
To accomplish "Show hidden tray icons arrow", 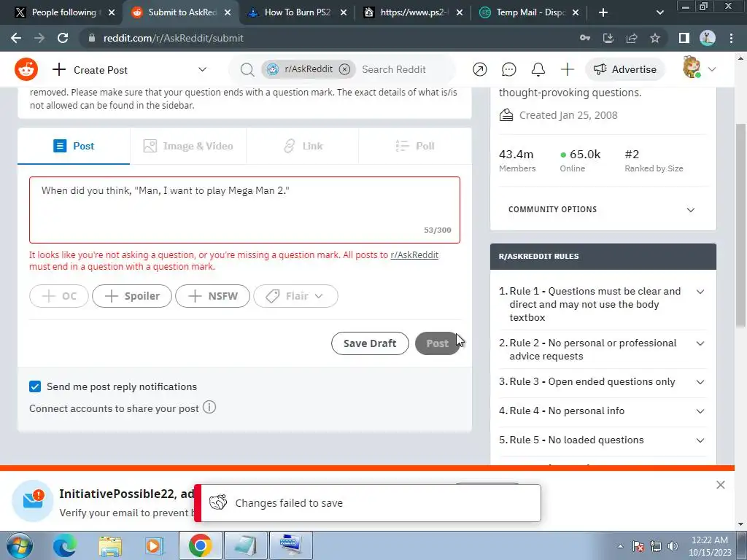I will pos(620,546).
